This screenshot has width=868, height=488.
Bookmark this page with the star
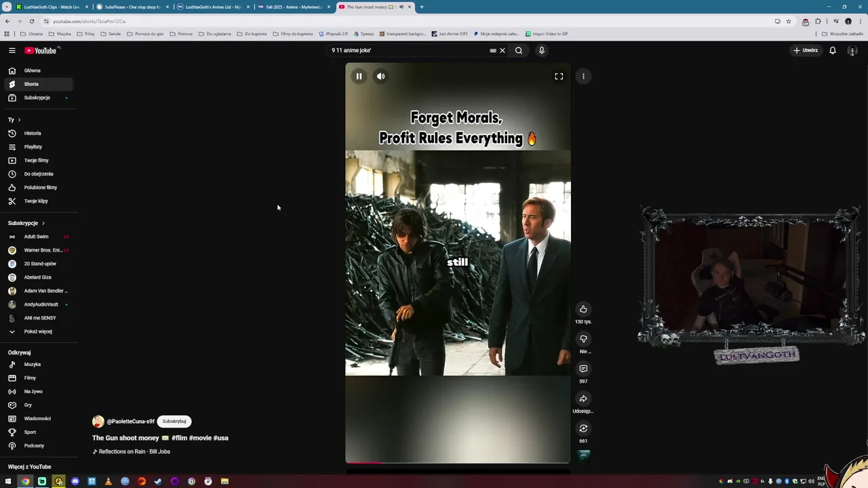click(788, 21)
